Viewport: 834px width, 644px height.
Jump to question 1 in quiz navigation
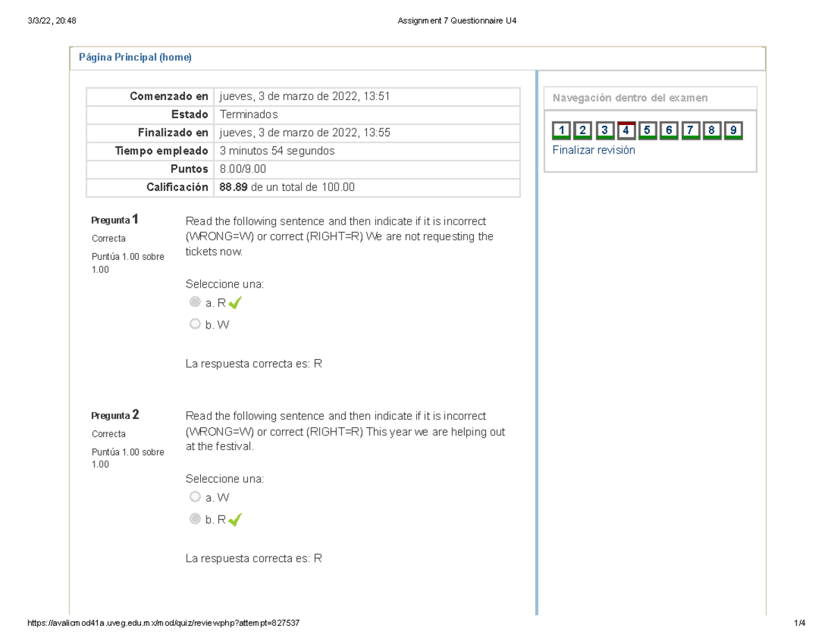pos(562,131)
